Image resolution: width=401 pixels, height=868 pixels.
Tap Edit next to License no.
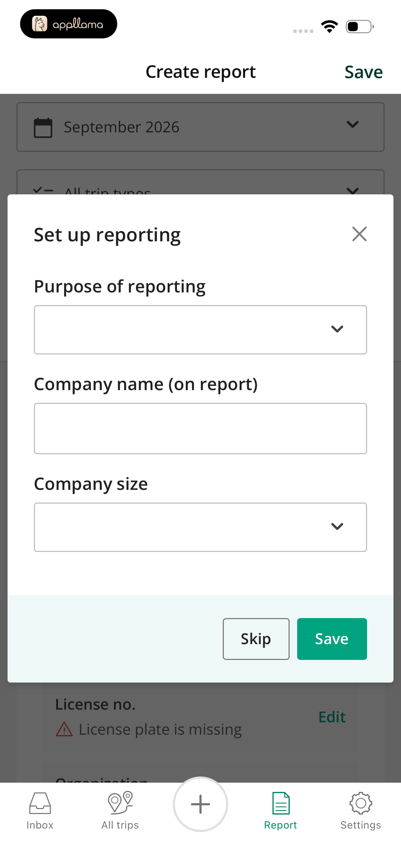(x=332, y=717)
